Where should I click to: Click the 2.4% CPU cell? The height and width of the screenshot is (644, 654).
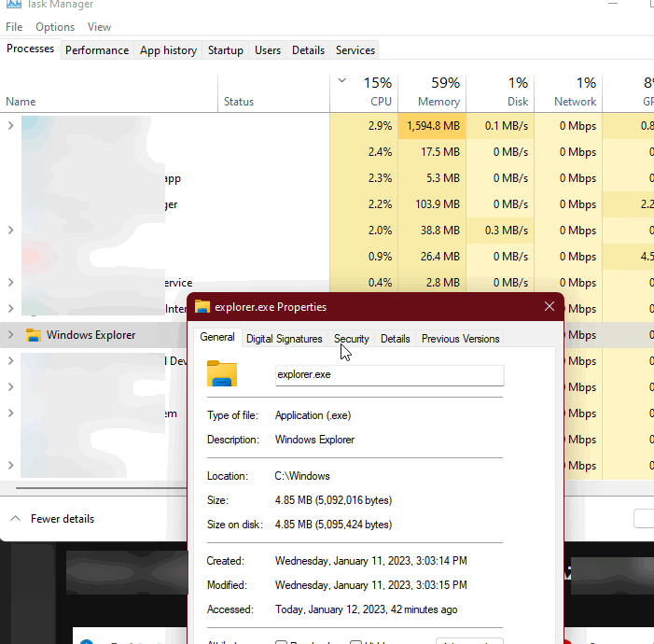[x=364, y=152]
